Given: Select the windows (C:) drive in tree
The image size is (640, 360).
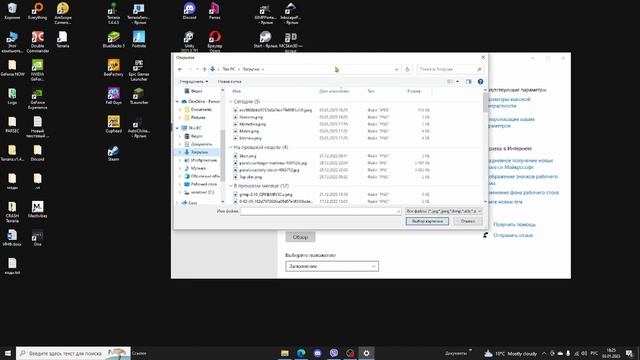Looking at the screenshot, I should tap(202, 192).
